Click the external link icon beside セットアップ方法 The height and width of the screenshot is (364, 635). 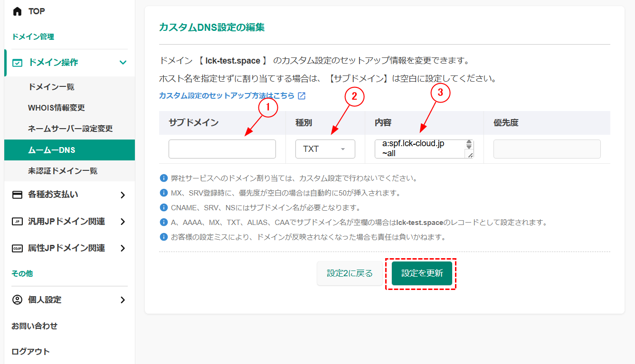[302, 95]
